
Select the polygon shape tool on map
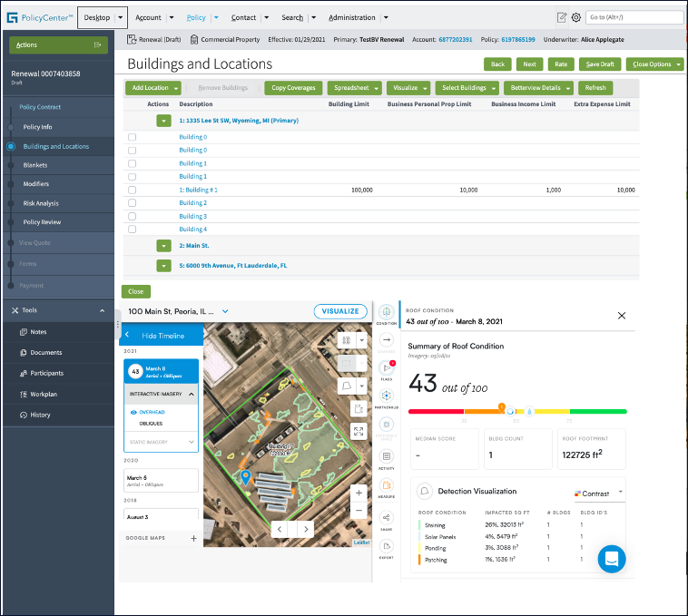[x=346, y=386]
